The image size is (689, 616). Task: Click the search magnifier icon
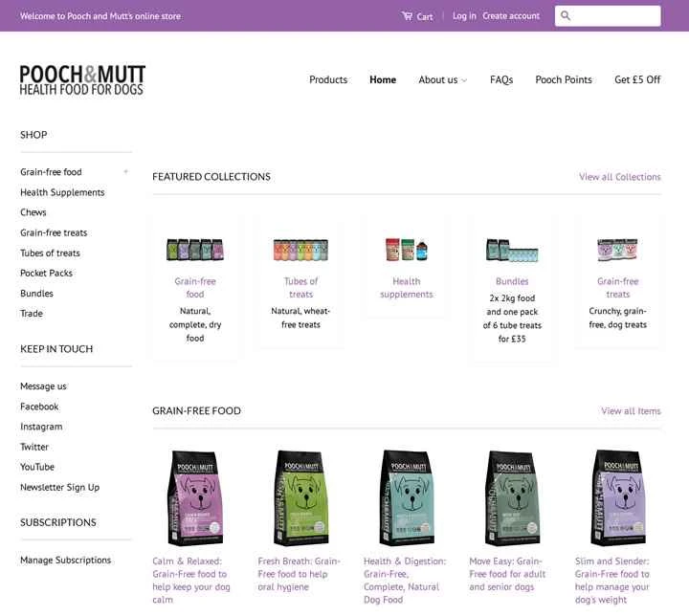pyautogui.click(x=566, y=16)
